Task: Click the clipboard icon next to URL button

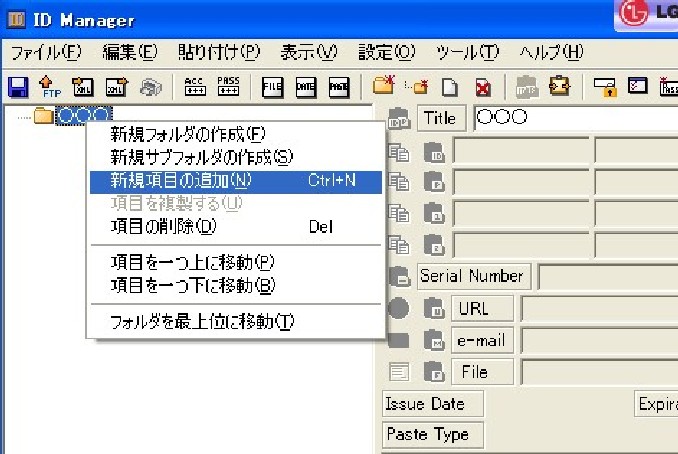Action: click(434, 309)
